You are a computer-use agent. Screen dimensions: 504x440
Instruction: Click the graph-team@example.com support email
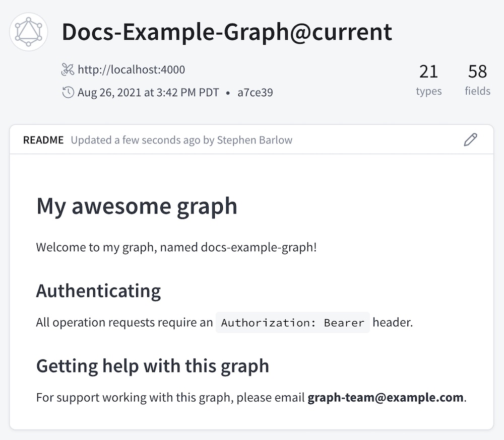point(385,397)
